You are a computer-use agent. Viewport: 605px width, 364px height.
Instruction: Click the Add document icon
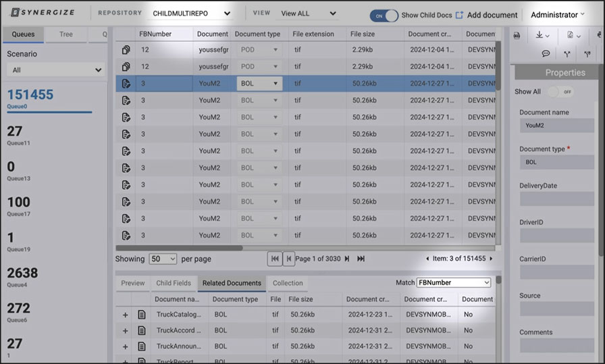click(460, 15)
